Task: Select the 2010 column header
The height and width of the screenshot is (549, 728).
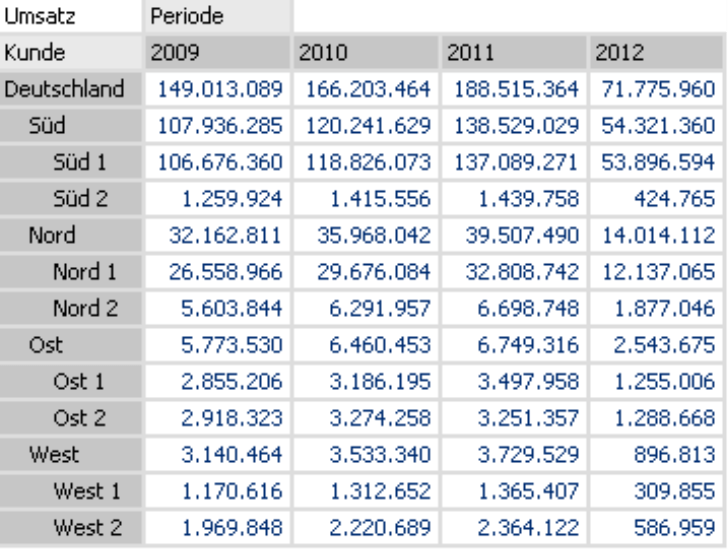Action: click(366, 52)
